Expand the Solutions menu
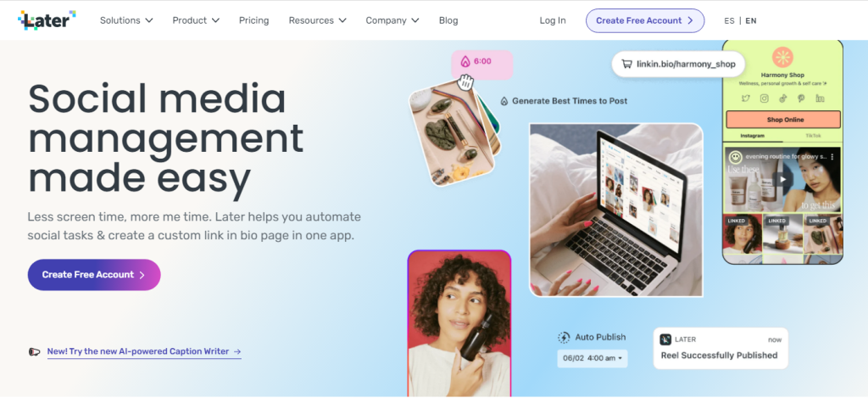The width and height of the screenshot is (868, 398). pyautogui.click(x=126, y=20)
